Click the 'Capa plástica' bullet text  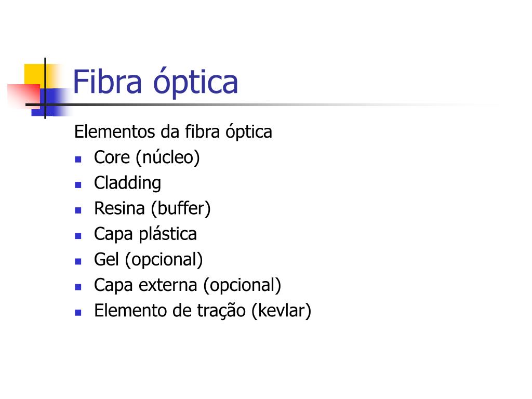[145, 234]
